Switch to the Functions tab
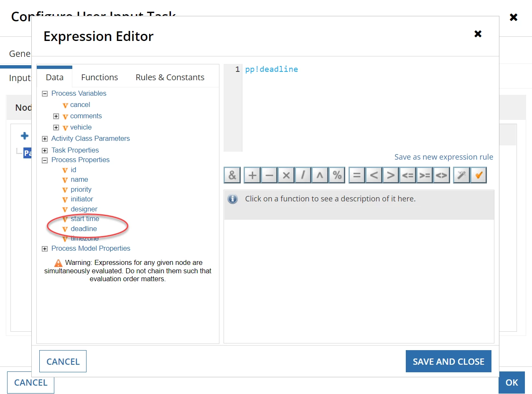Viewport: 532px width, 394px height. (99, 77)
